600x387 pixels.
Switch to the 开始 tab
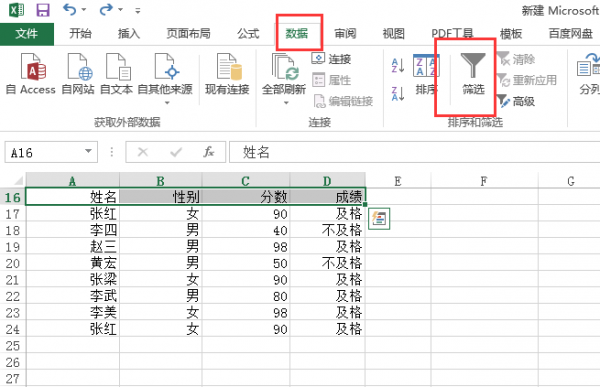pos(80,34)
